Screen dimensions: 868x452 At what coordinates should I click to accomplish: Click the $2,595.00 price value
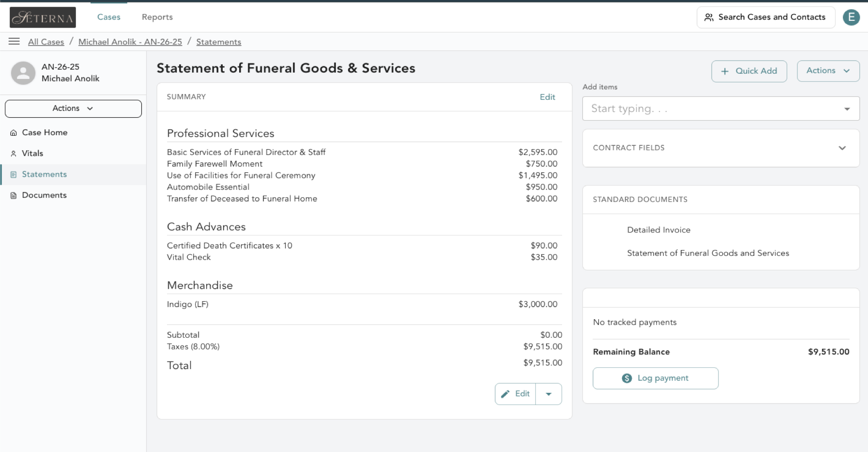pyautogui.click(x=538, y=152)
